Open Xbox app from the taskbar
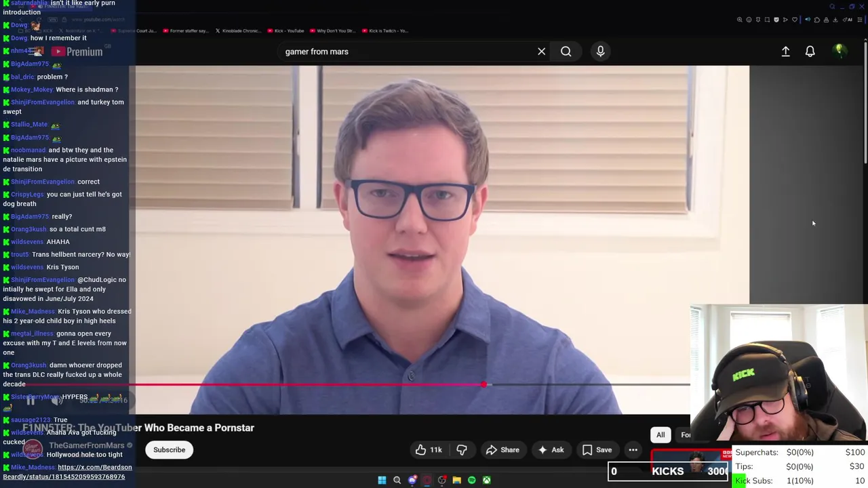Screen dimensions: 868x488 click(x=487, y=480)
